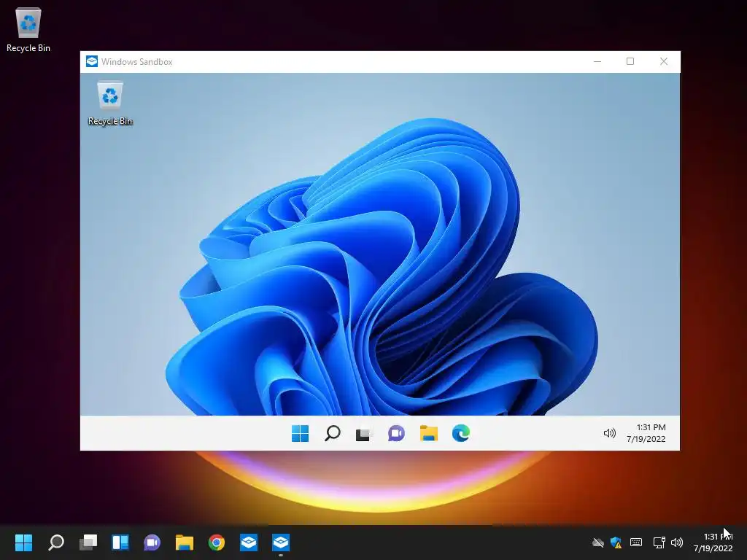Select the Recycle Bin inside the Sandbox desktop
Image resolution: width=747 pixels, height=560 pixels.
tap(110, 104)
